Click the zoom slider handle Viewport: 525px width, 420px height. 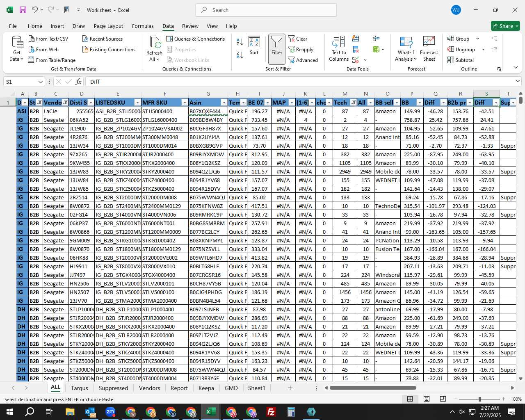tap(479, 399)
